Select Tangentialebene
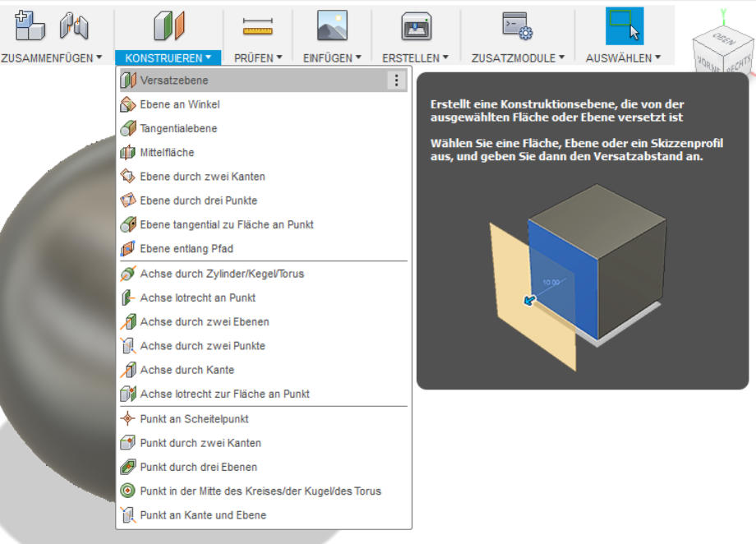 pyautogui.click(x=263, y=128)
